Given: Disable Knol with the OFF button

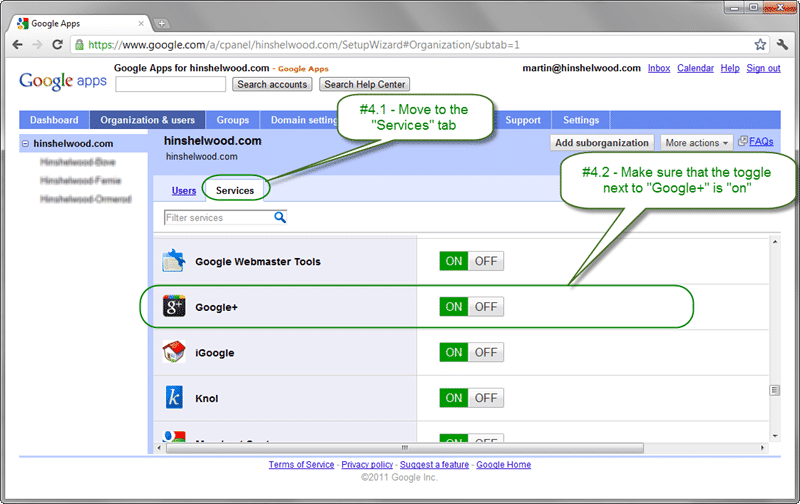Looking at the screenshot, I should [x=486, y=398].
